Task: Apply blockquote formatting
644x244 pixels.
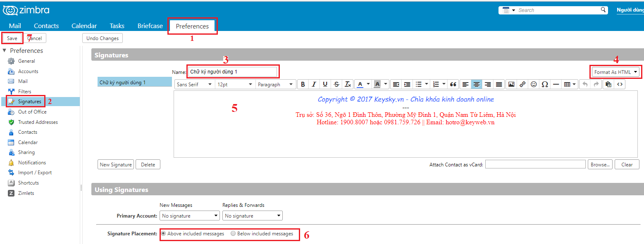Action: click(x=453, y=84)
